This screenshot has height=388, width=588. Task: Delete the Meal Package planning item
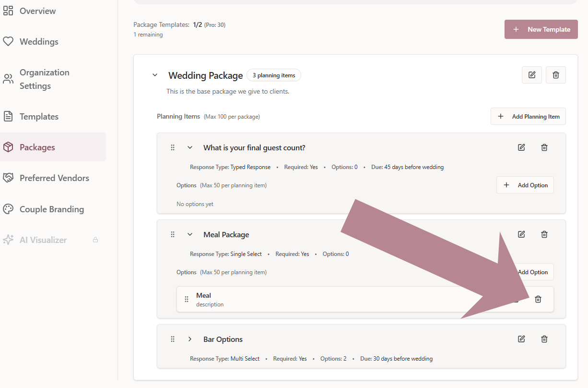click(x=544, y=234)
